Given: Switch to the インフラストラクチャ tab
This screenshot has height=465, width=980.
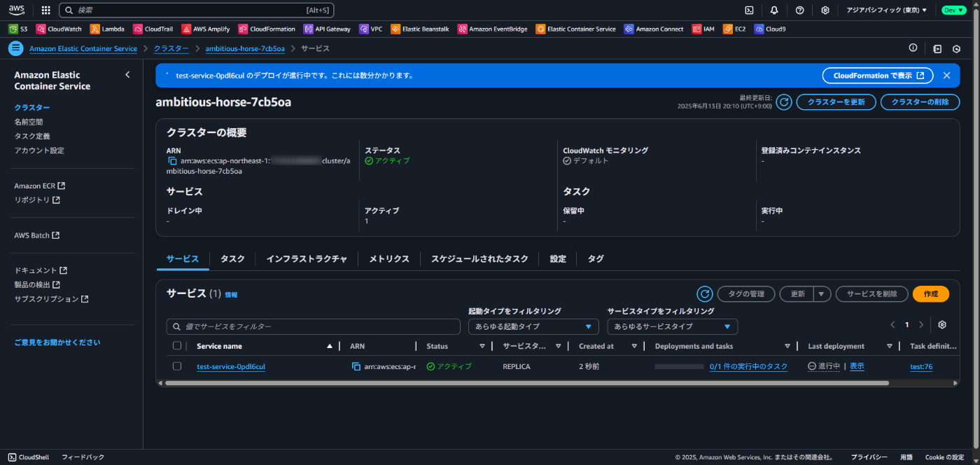Looking at the screenshot, I should point(307,259).
